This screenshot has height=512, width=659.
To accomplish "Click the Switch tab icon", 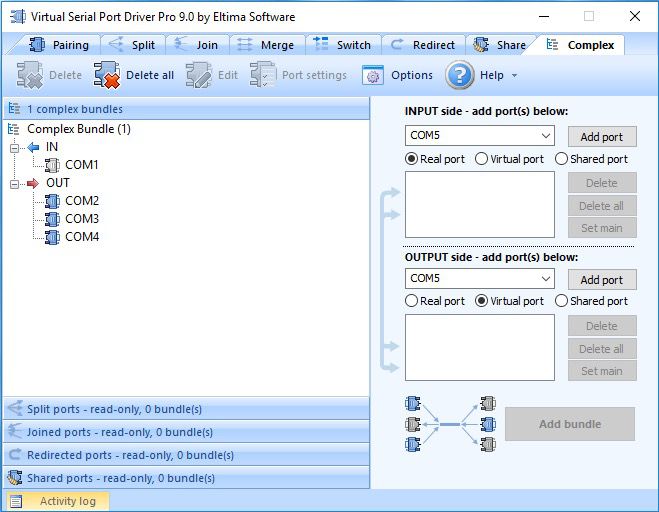I will (321, 43).
